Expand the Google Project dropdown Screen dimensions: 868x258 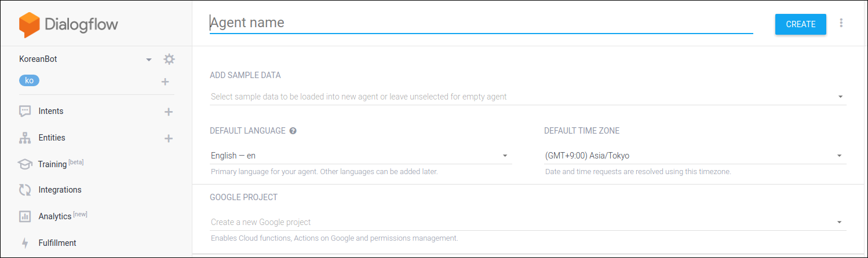point(528,222)
